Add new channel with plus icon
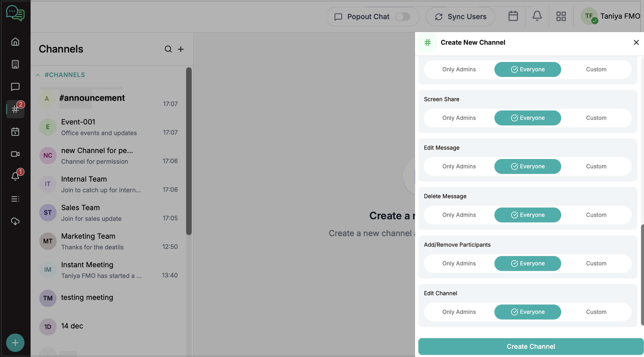This screenshot has height=357, width=644. tap(181, 49)
